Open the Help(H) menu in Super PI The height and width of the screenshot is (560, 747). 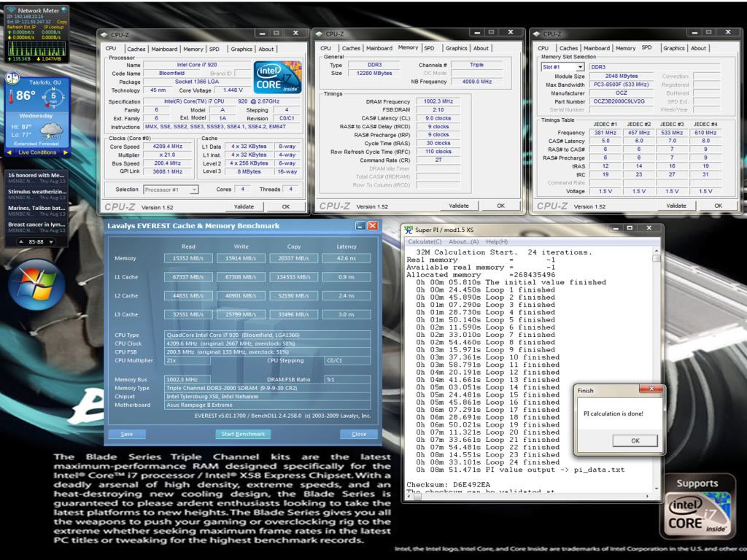click(x=497, y=242)
